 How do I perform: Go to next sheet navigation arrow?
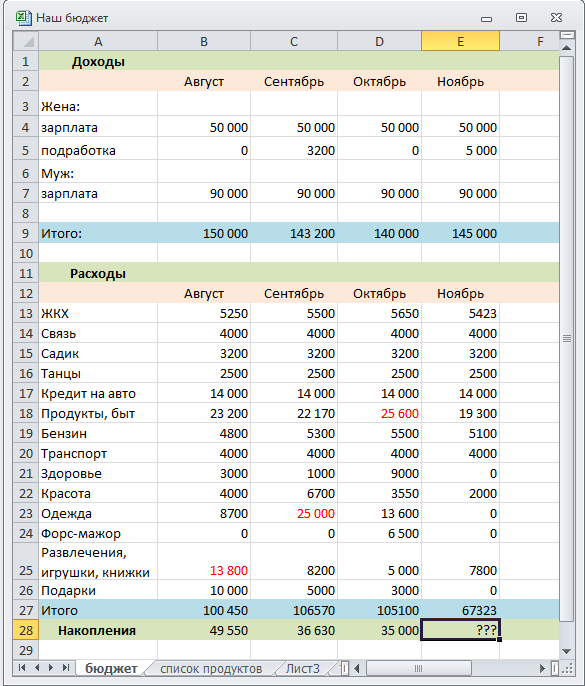coord(51,668)
